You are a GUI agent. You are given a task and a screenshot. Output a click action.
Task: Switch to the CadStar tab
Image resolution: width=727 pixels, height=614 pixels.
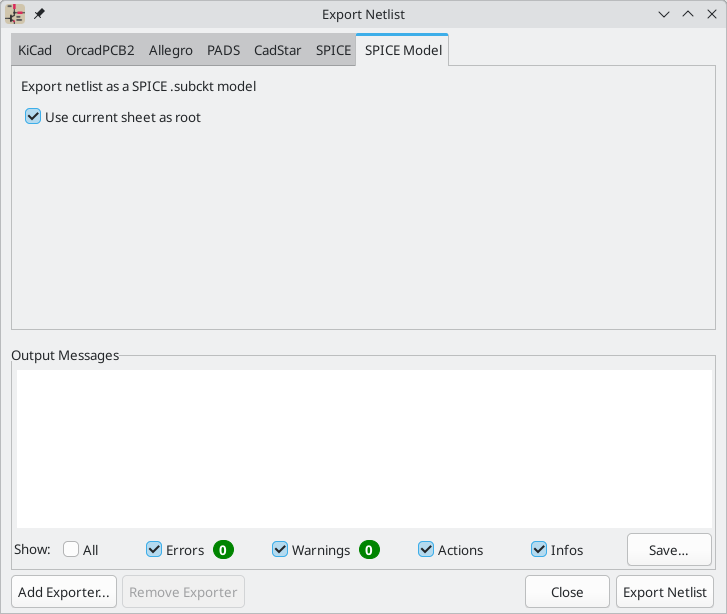(278, 50)
